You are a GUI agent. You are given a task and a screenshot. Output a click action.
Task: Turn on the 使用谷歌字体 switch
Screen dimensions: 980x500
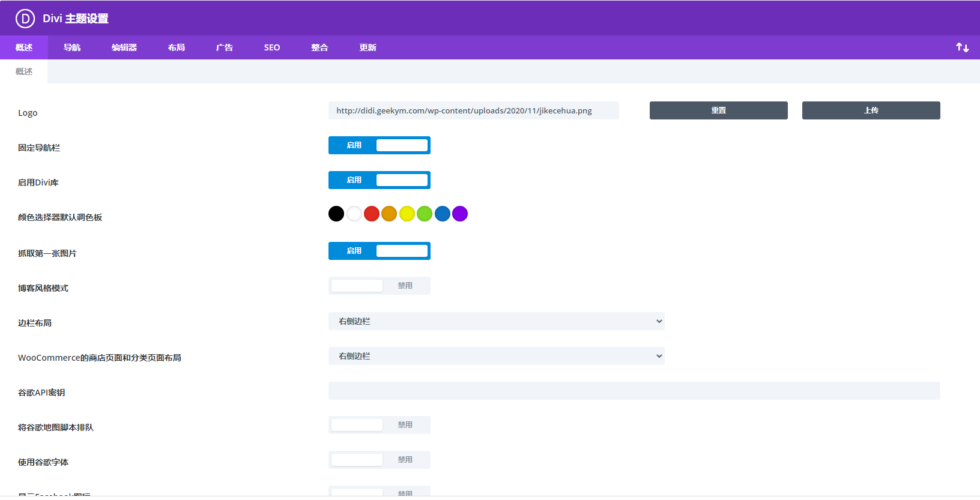coord(380,460)
